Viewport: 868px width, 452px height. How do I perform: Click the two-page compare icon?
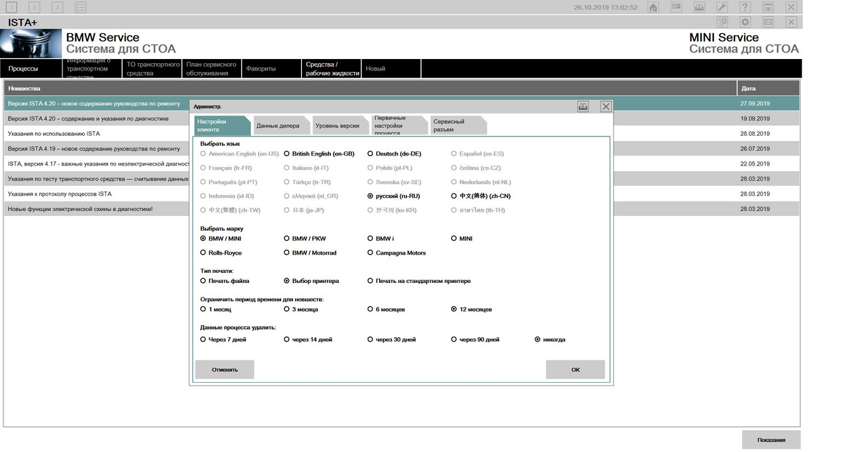676,7
